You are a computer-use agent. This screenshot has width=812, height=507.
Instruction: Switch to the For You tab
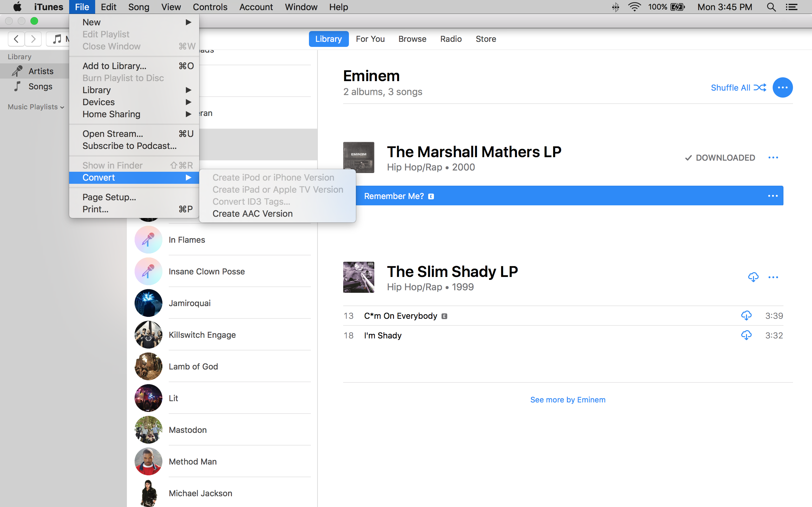click(370, 39)
